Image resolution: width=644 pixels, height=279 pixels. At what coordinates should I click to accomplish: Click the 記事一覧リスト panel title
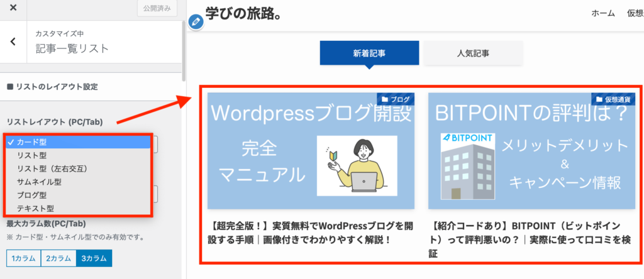[x=72, y=49]
